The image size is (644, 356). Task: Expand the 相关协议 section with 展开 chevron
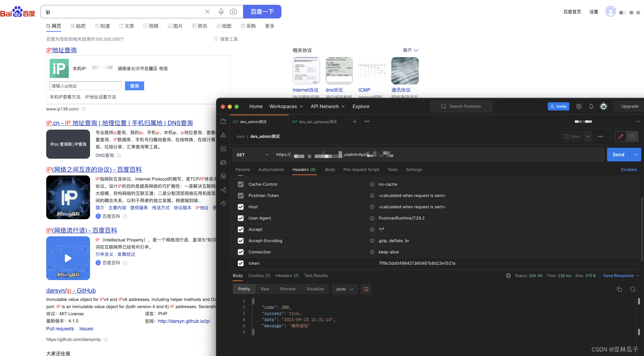[x=410, y=50]
